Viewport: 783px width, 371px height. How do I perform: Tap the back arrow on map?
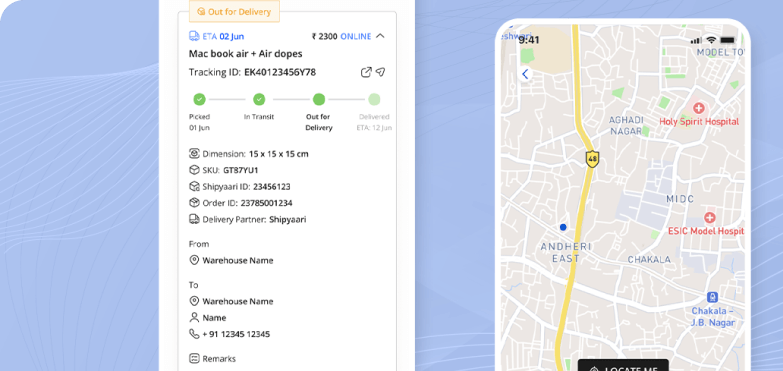[x=525, y=74]
